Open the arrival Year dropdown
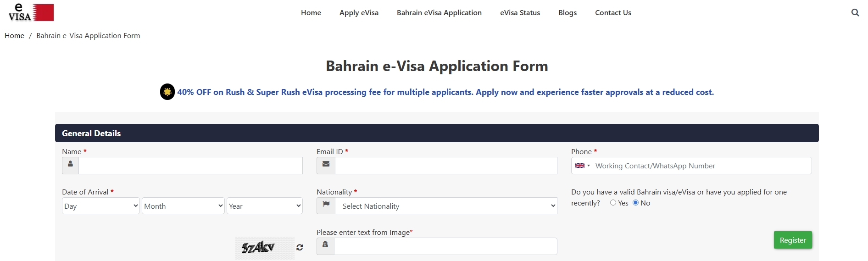The height and width of the screenshot is (261, 868). click(x=264, y=206)
